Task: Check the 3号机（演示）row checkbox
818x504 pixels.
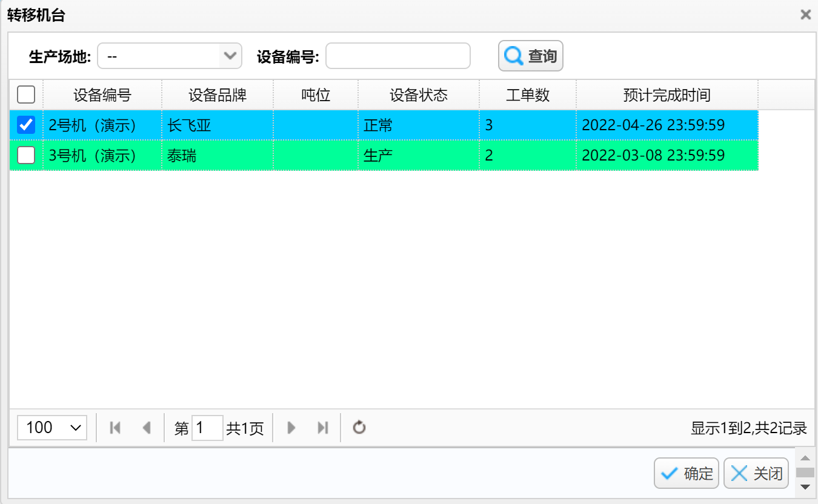Action: point(26,155)
